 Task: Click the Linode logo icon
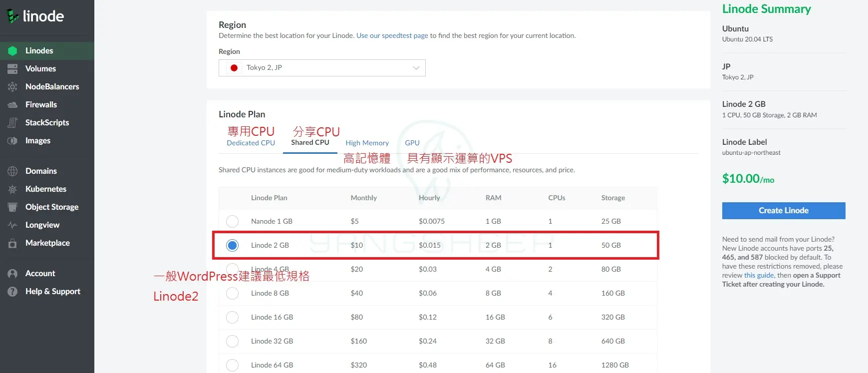click(x=12, y=16)
